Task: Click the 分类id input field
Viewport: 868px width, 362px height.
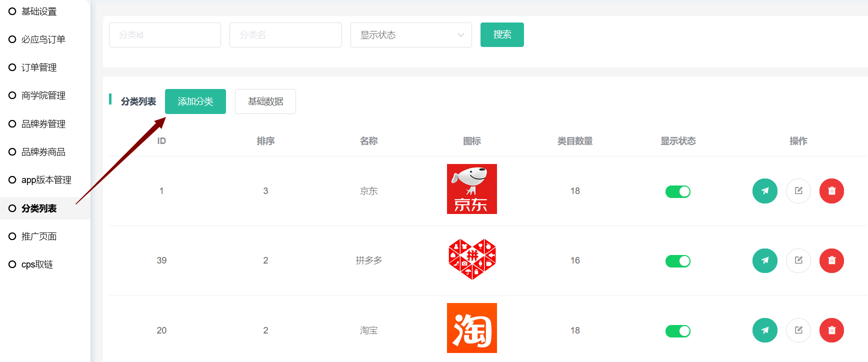Action: click(165, 35)
